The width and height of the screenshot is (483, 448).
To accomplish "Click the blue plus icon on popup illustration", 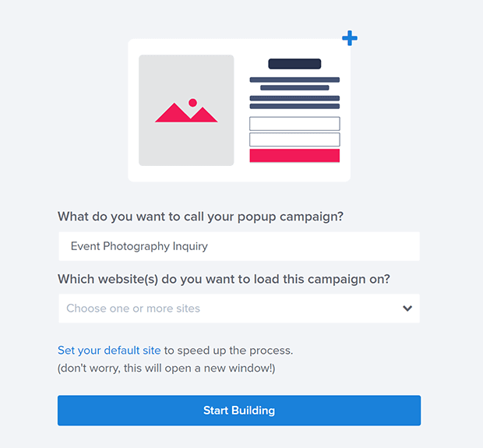I will pos(350,38).
